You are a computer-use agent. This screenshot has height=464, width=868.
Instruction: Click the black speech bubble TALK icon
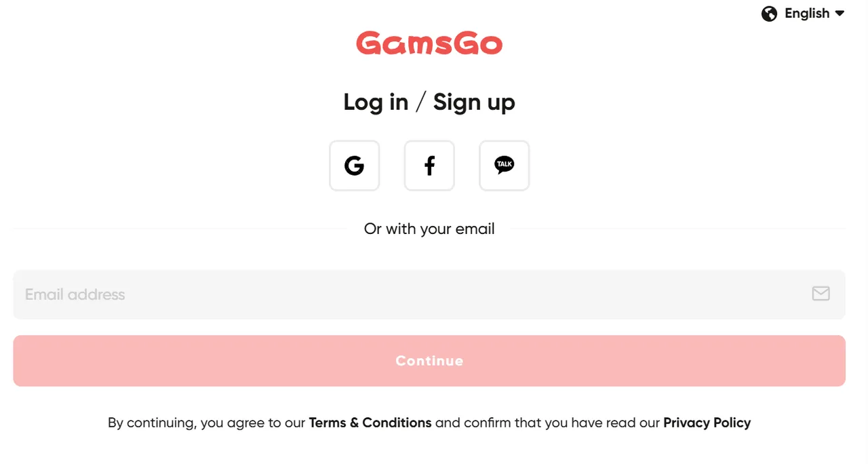pyautogui.click(x=504, y=165)
